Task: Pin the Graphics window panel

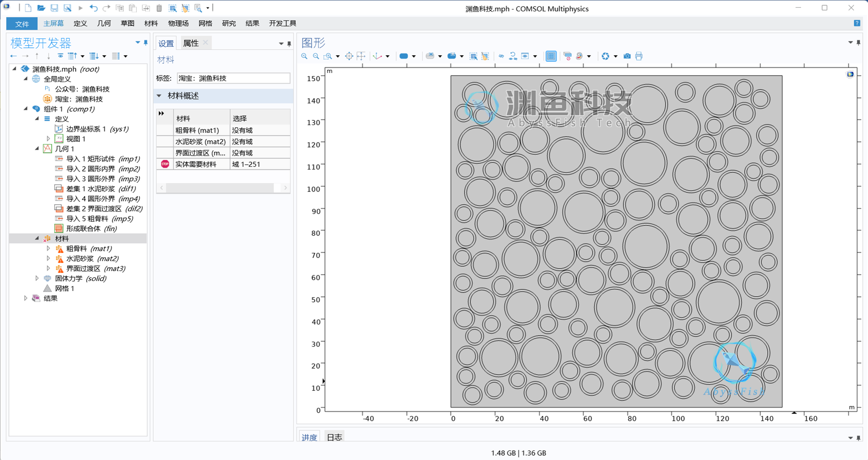Action: tap(858, 43)
